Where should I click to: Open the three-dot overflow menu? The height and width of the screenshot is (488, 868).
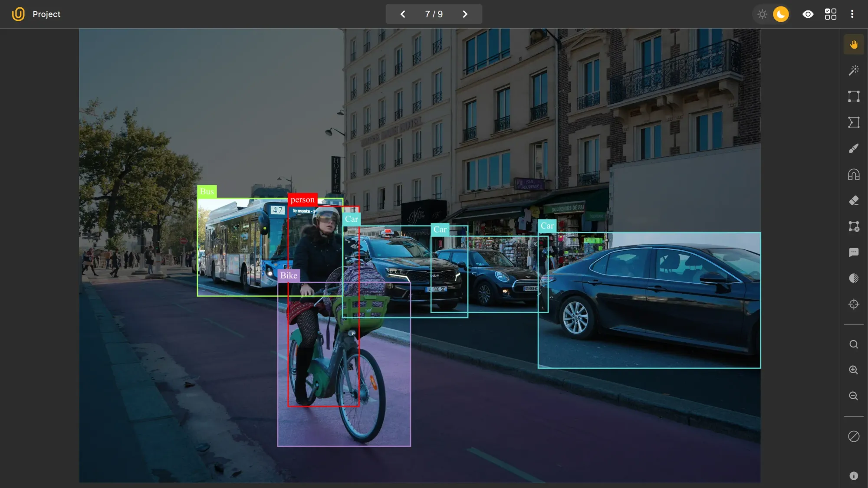click(852, 14)
